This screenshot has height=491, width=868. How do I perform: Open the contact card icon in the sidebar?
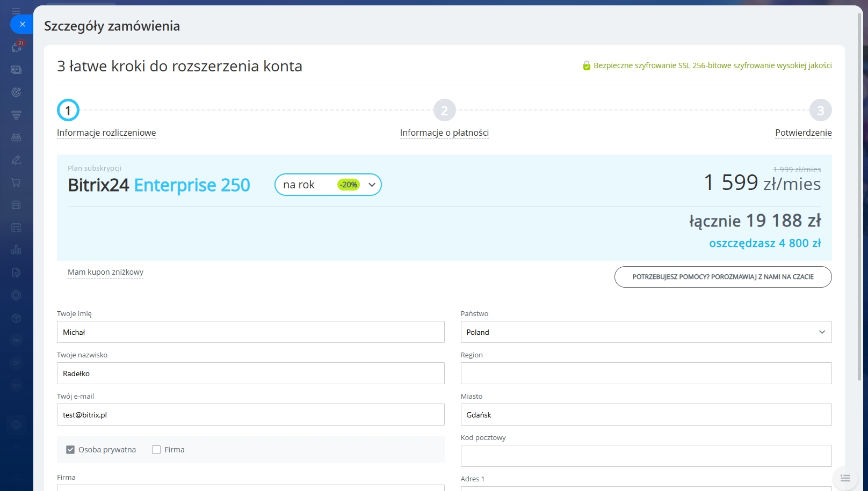[16, 70]
